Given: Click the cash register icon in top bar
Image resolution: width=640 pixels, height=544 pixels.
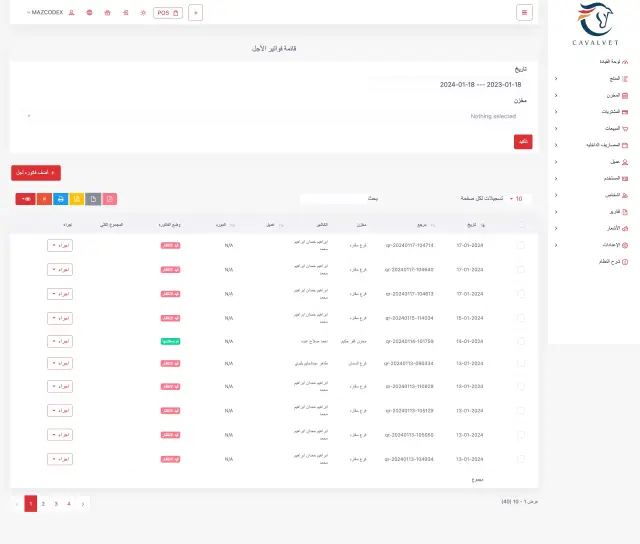Looking at the screenshot, I should (126, 13).
